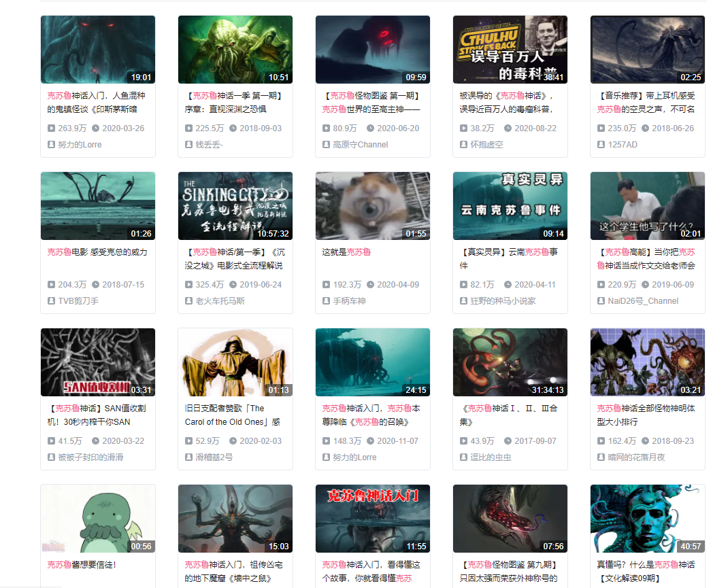Visit uploader 狂野的种马小说家
The width and height of the screenshot is (713, 588).
503,301
